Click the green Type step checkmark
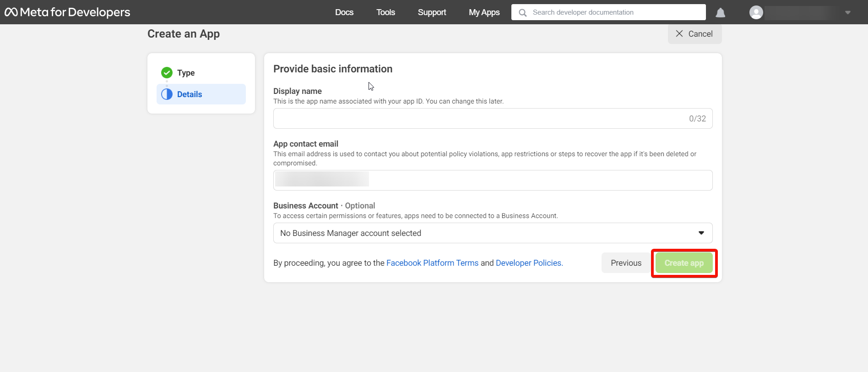Viewport: 868px width, 372px height. 167,73
